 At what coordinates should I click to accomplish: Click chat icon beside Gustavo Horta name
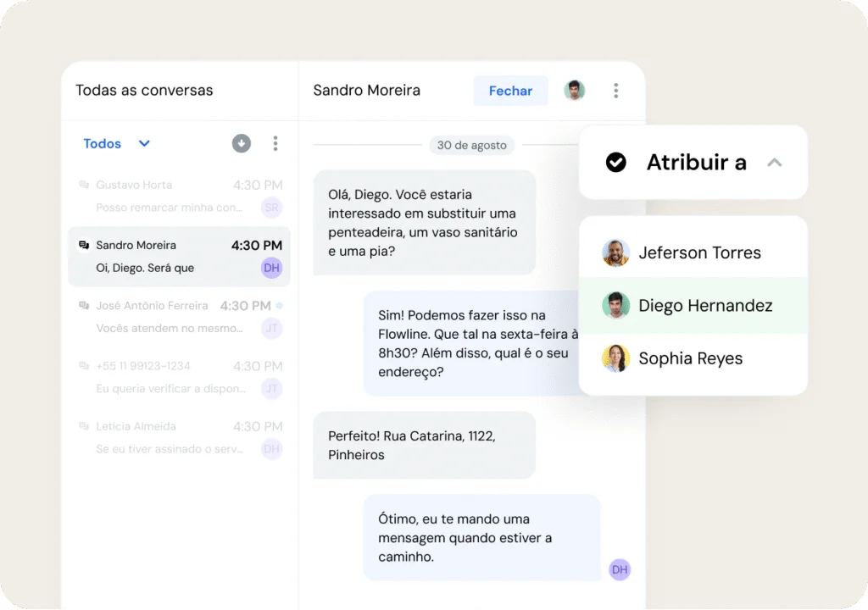click(84, 185)
